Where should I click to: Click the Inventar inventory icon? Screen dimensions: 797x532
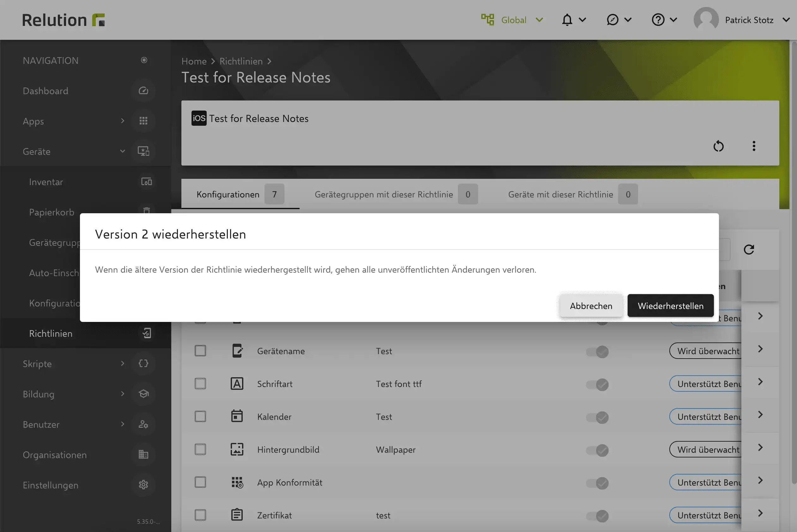(146, 182)
